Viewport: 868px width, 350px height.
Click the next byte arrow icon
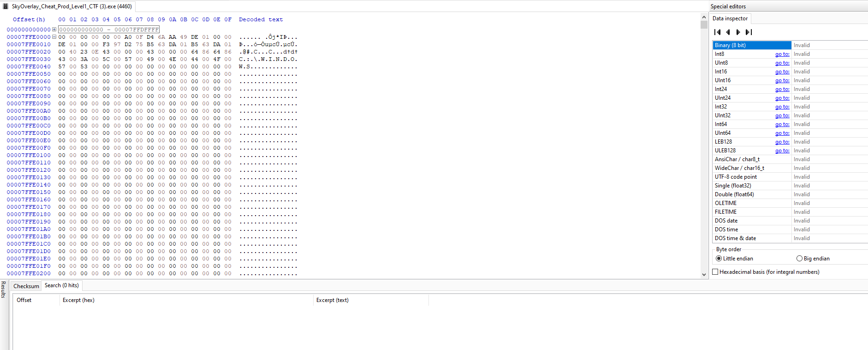(x=738, y=32)
